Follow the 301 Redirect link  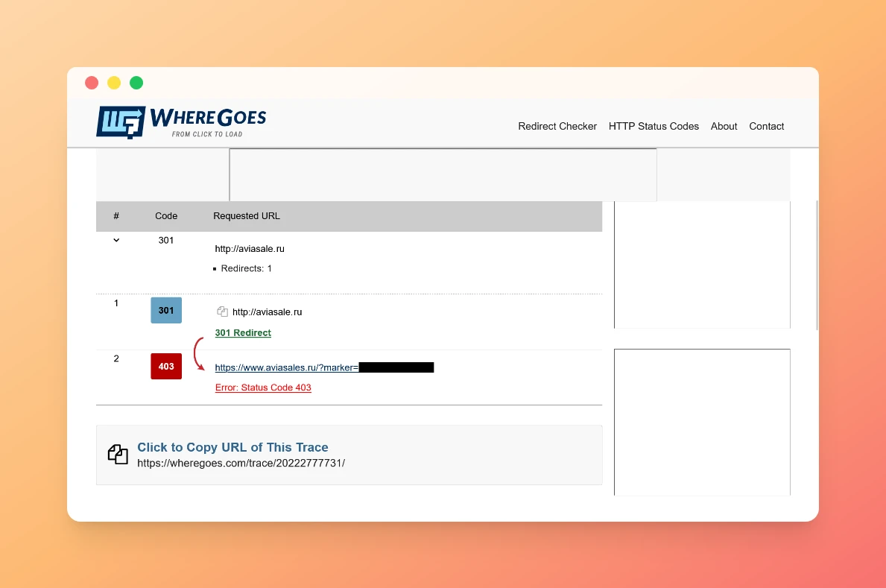point(243,333)
